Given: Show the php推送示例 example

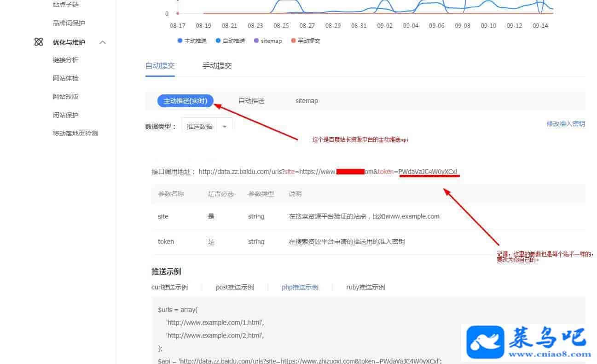Looking at the screenshot, I should tap(300, 287).
